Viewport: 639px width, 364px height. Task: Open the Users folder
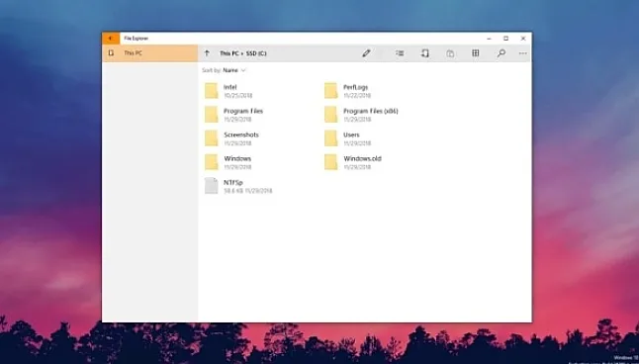point(348,138)
